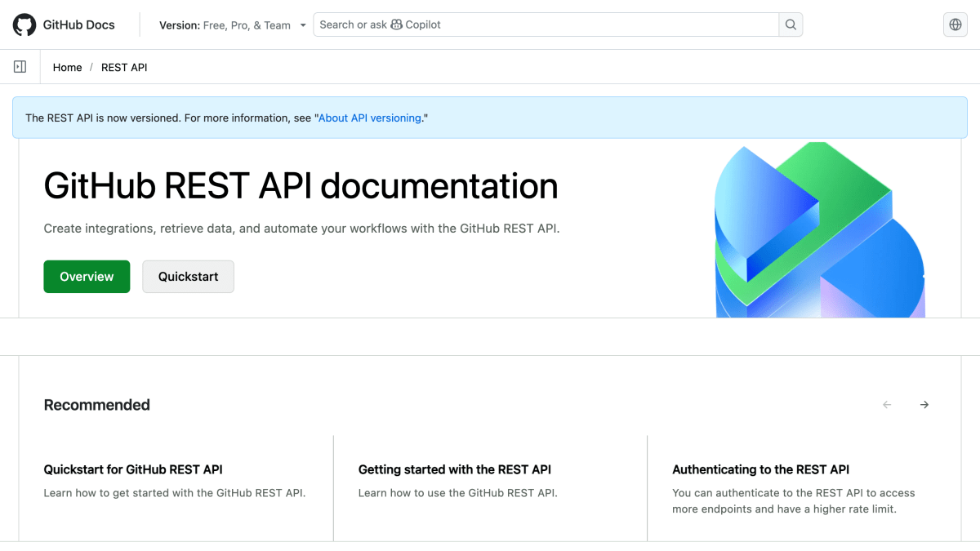
Task: Click the Recommended section heading
Action: click(96, 405)
